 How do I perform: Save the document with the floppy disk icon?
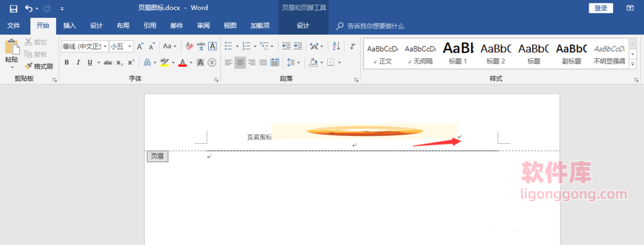pos(14,8)
